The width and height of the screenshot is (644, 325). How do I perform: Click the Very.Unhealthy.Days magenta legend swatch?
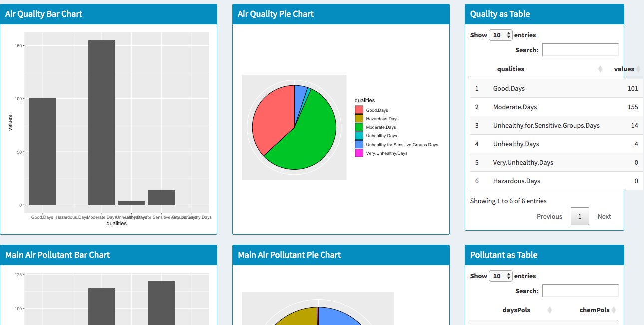point(359,153)
